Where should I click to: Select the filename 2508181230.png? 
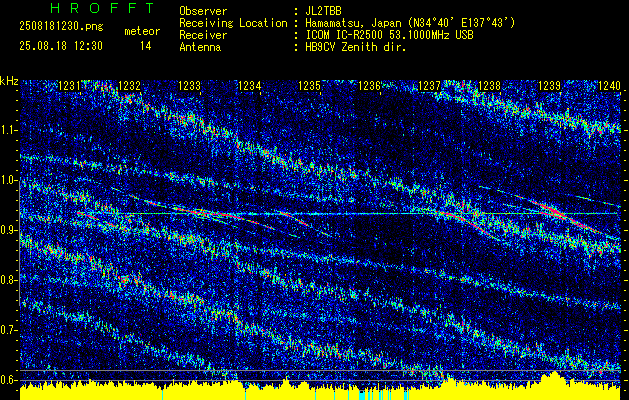61,27
